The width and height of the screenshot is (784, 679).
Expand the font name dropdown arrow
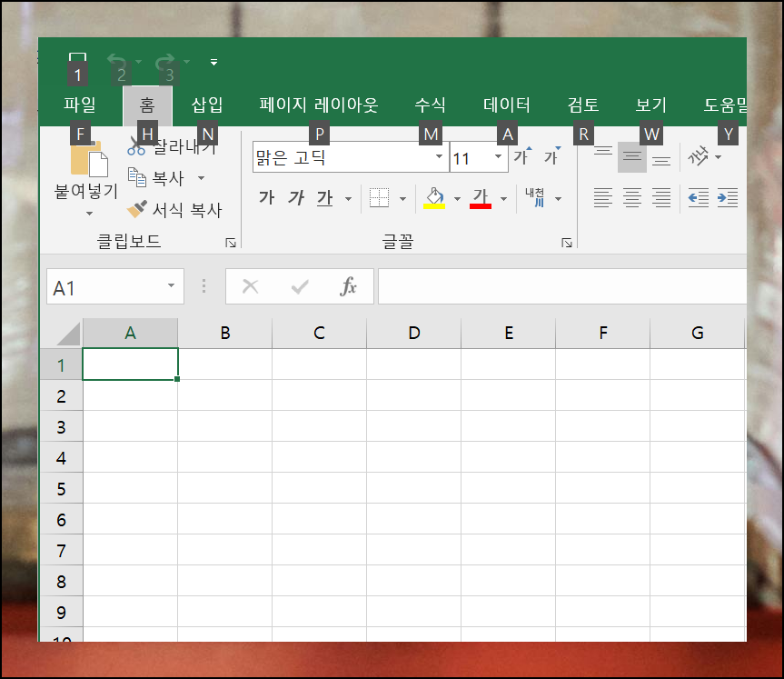(439, 156)
